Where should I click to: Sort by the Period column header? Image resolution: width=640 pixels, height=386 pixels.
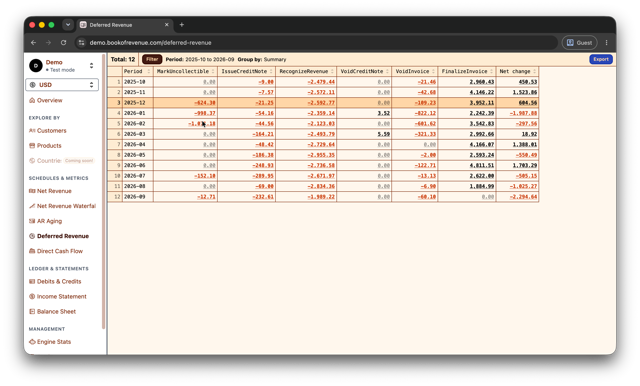[x=138, y=71]
